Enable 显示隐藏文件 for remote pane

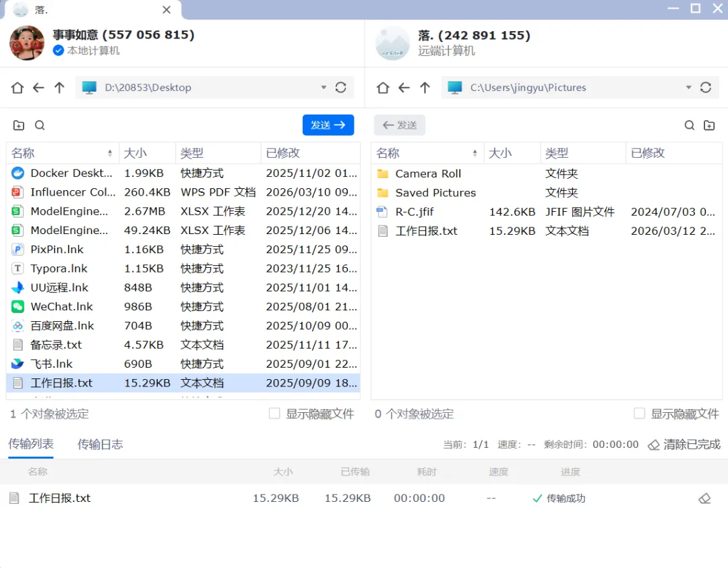[x=639, y=414]
